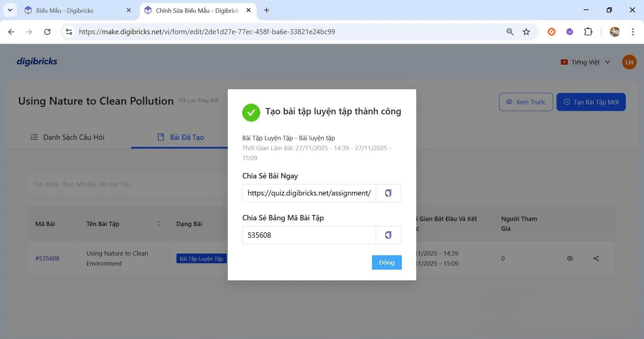
Task: Click the Tạo Bài Tập Mới button
Action: click(x=591, y=102)
